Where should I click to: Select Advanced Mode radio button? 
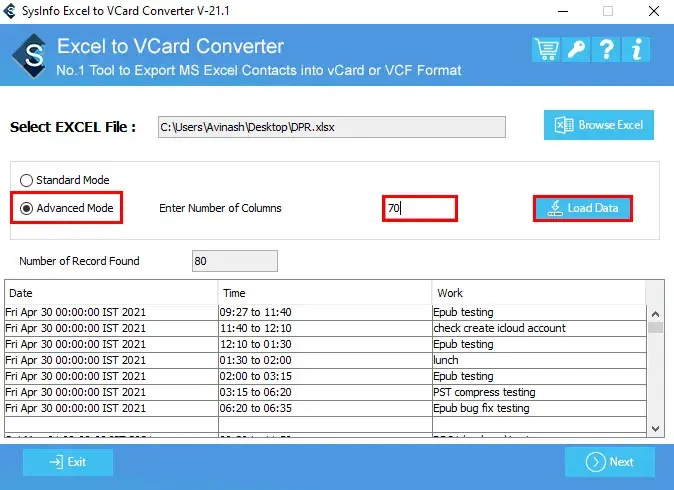pyautogui.click(x=26, y=208)
